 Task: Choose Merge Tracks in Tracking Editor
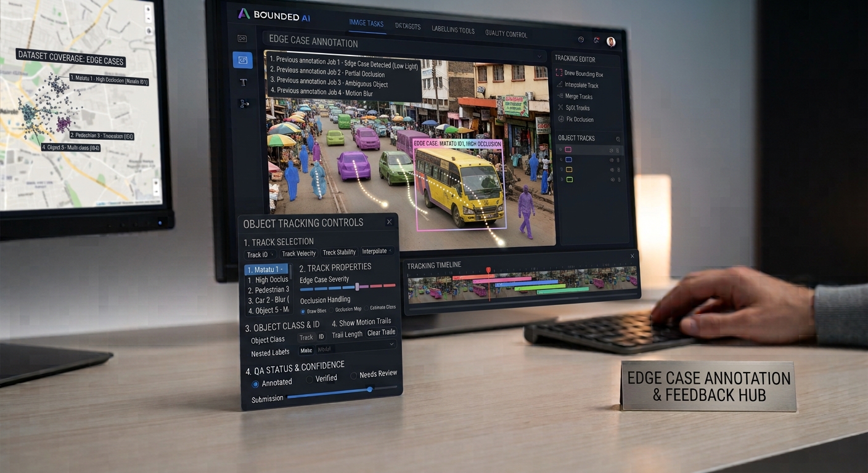(x=575, y=97)
